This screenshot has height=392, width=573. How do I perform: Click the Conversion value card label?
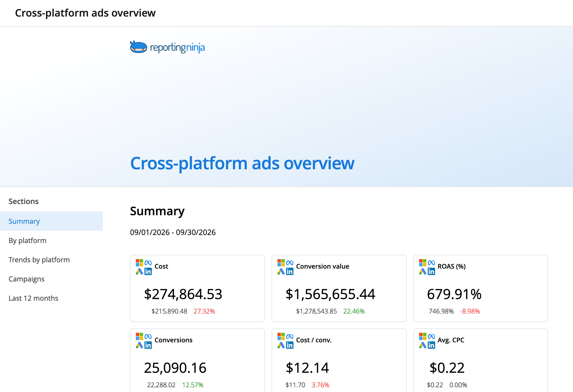pyautogui.click(x=323, y=266)
